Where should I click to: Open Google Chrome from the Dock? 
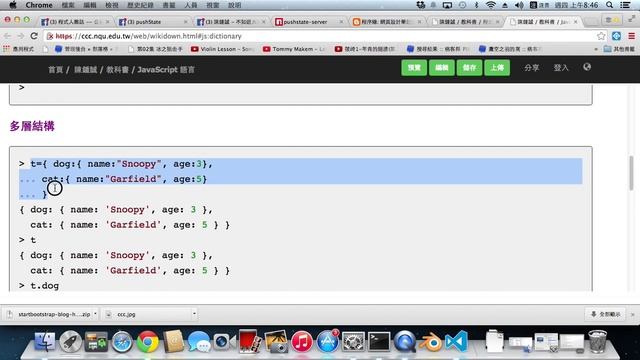(x=148, y=341)
